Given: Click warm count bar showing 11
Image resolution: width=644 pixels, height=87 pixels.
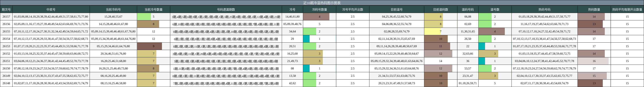Looking at the screenshot, I should tap(437, 46).
